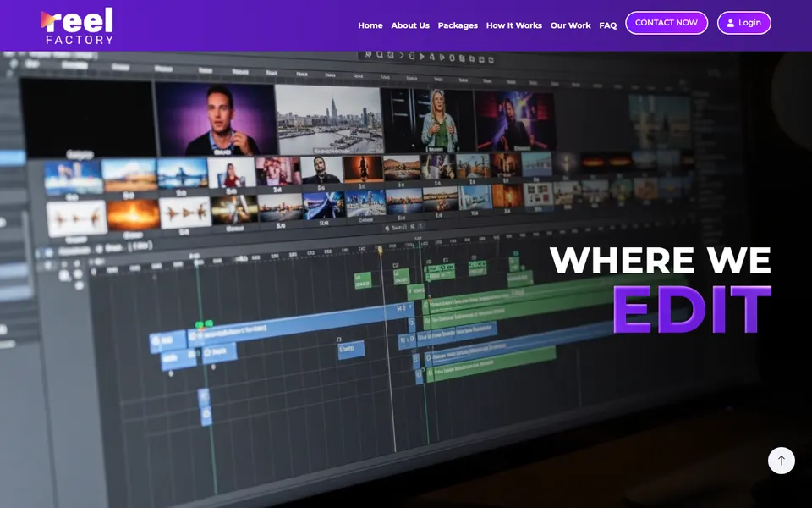Open the About Us section

pos(410,25)
